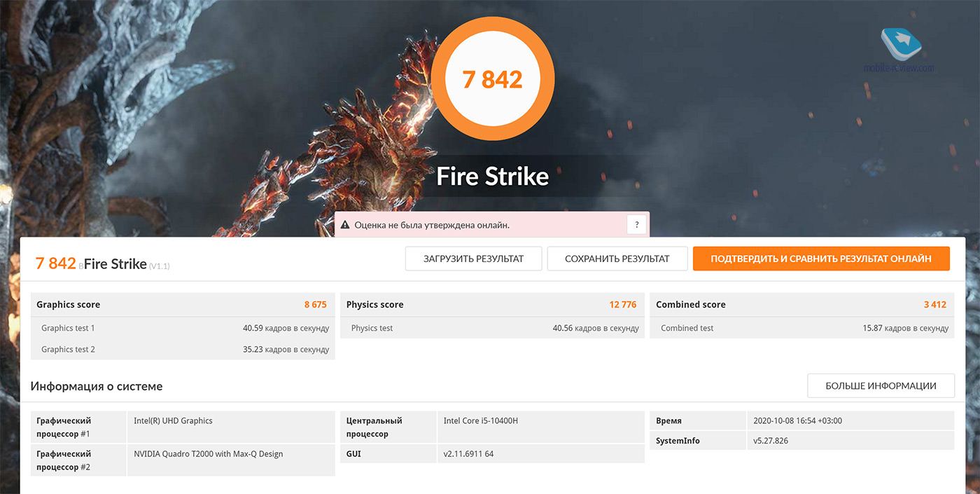Click the Graphics test 1 row label
Viewport: 980px width, 494px height.
coord(68,328)
